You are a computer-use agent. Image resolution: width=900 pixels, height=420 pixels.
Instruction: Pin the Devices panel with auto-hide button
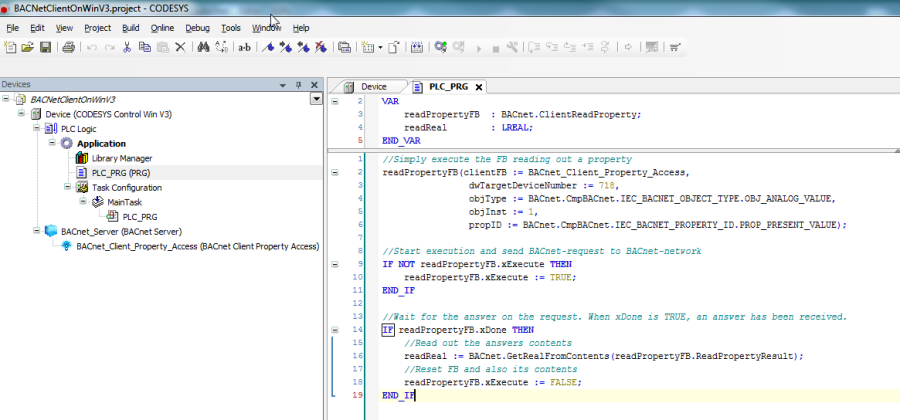[x=298, y=84]
